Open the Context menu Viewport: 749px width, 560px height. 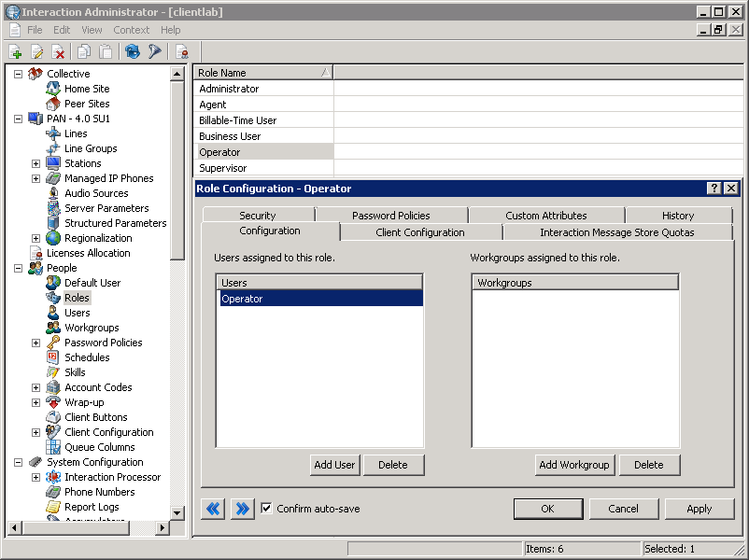coord(131,29)
